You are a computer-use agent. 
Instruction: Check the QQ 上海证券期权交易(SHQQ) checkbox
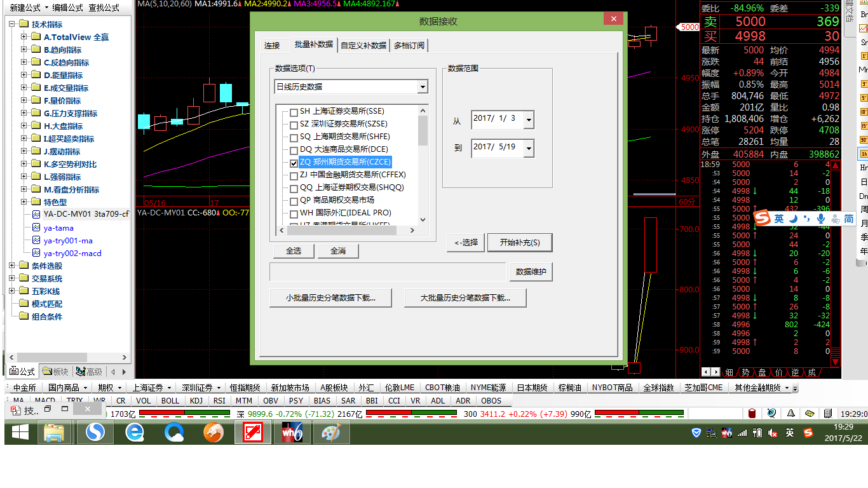[294, 189]
